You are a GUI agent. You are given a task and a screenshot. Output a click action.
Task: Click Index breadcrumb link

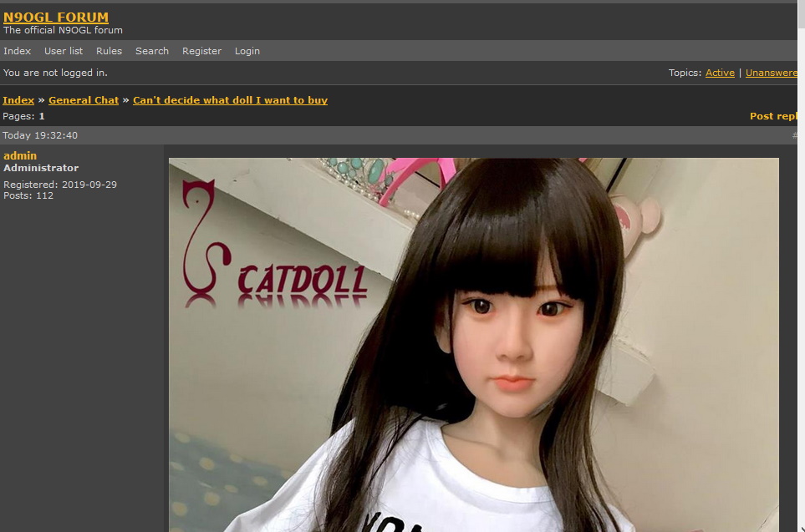pyautogui.click(x=18, y=100)
